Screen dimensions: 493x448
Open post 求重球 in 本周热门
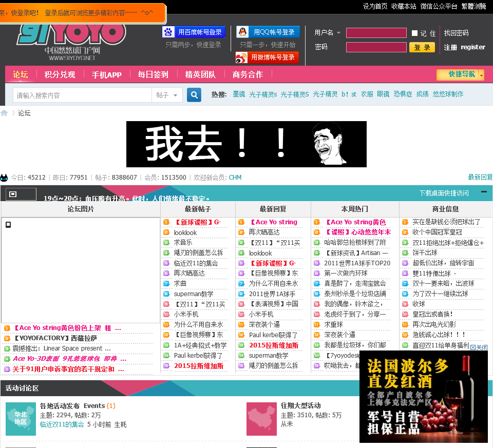pyautogui.click(x=333, y=324)
